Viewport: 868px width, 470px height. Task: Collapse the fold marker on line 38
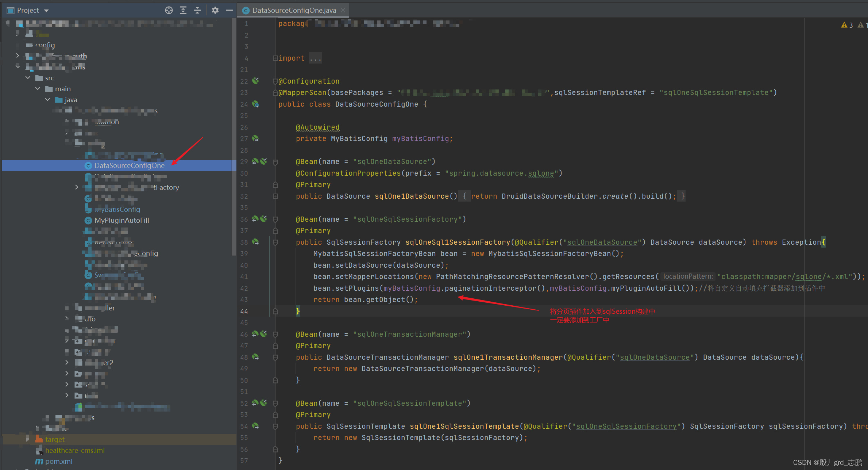coord(275,242)
